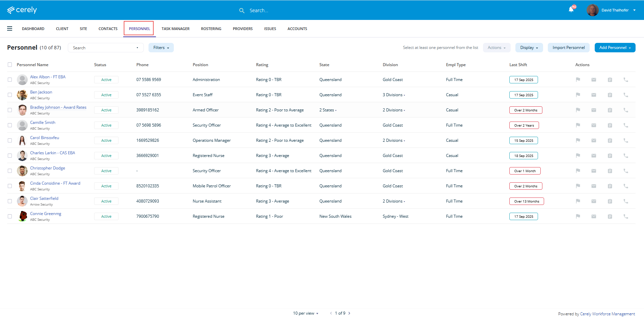Click the phone icon for Carol Binsoxfeu
644x318 pixels.
pos(625,140)
